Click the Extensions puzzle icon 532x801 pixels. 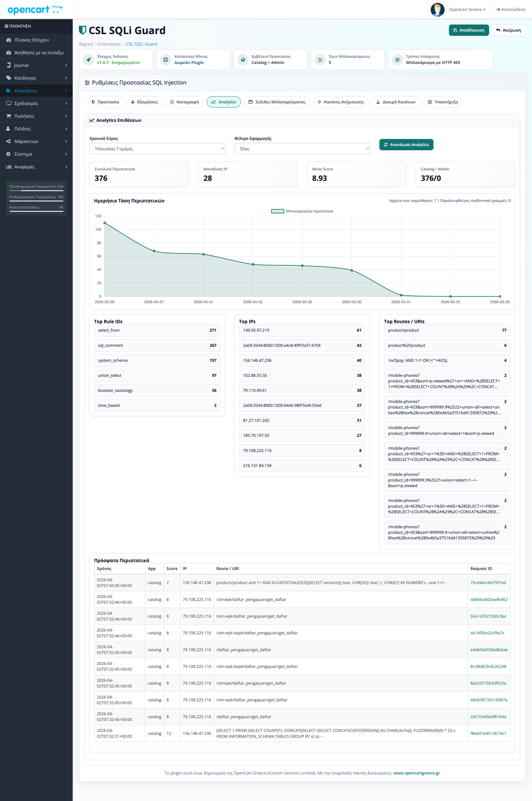coord(9,91)
